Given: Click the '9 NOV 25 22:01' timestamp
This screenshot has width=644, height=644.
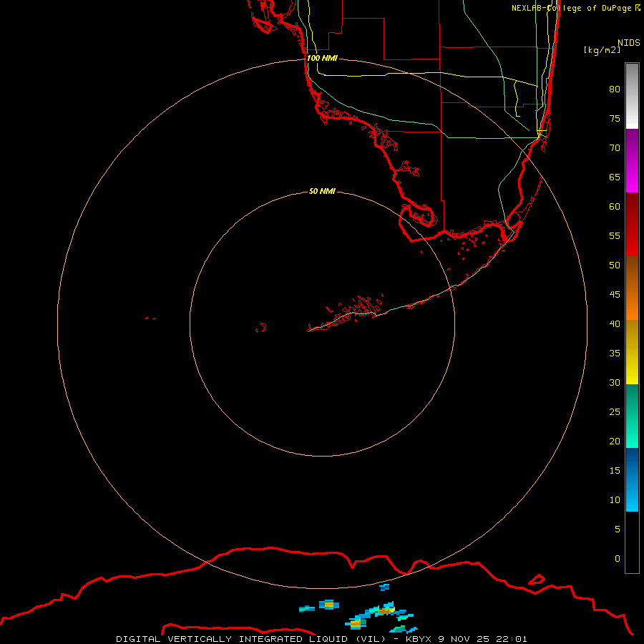Looking at the screenshot, I should click(x=483, y=639).
